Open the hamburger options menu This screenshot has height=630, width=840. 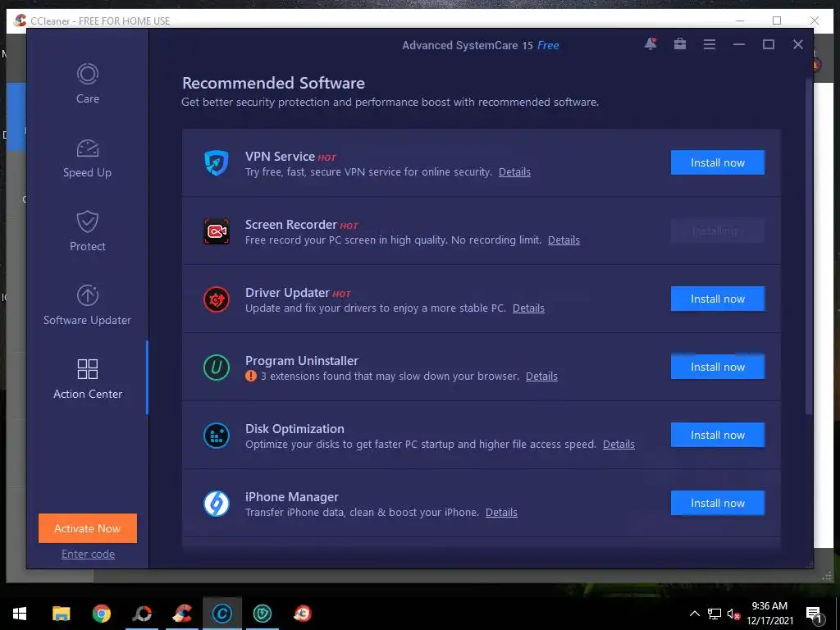[710, 44]
